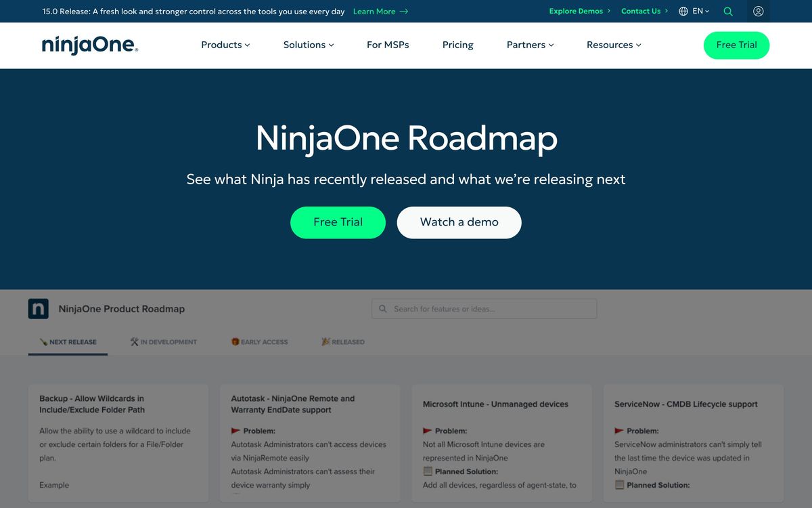Image resolution: width=812 pixels, height=508 pixels.
Task: Click the 15.0 Release announcement text
Action: [194, 12]
